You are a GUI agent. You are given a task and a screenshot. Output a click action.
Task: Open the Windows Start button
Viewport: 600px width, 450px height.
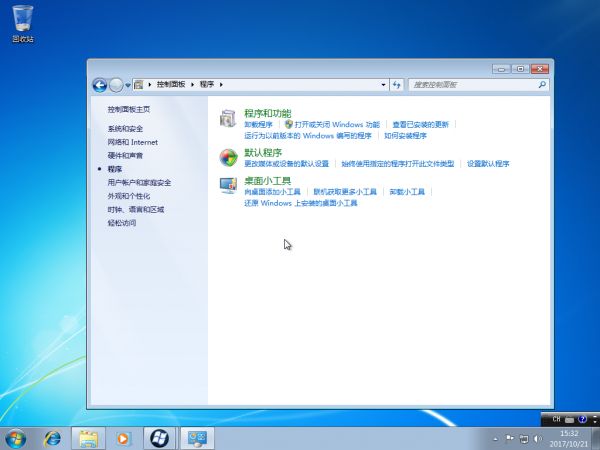(16, 439)
